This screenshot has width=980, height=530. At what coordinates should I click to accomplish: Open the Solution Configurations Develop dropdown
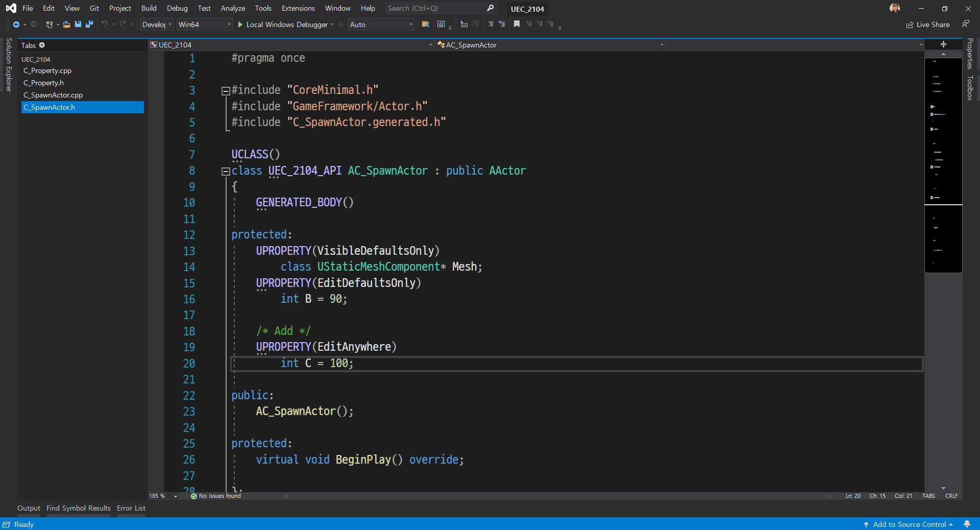157,25
